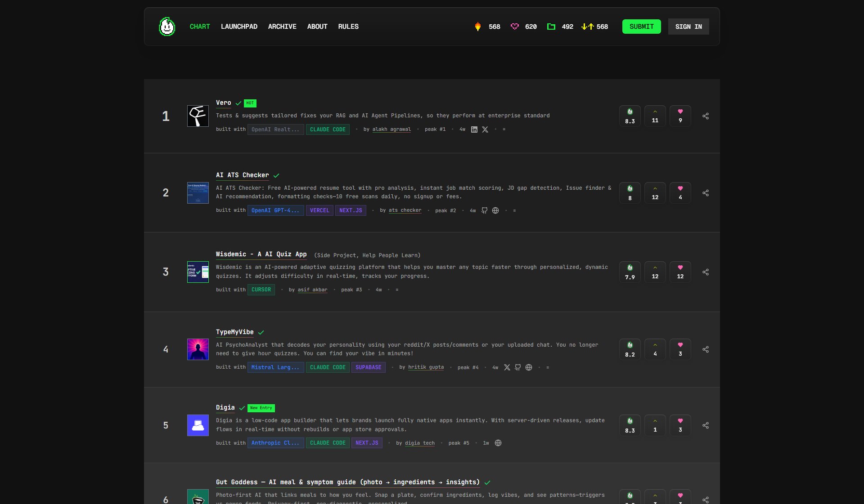Expand details for TypeMyVibe via the equals icon

(548, 367)
